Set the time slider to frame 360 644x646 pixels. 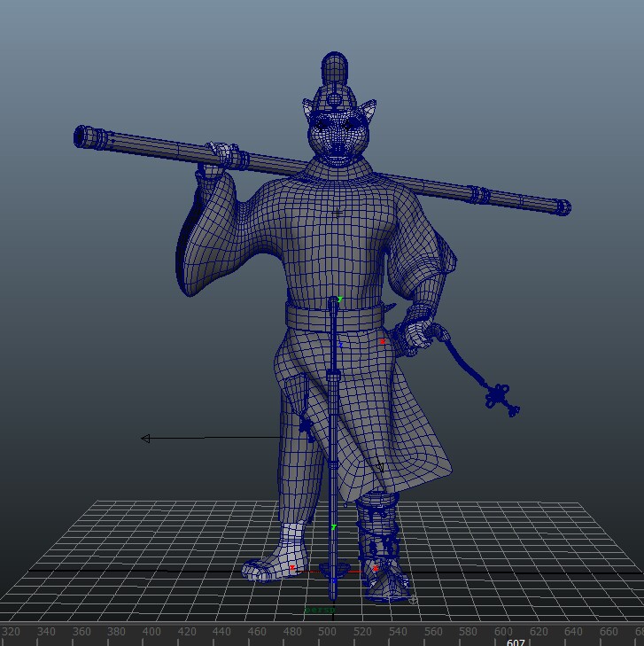pos(81,632)
